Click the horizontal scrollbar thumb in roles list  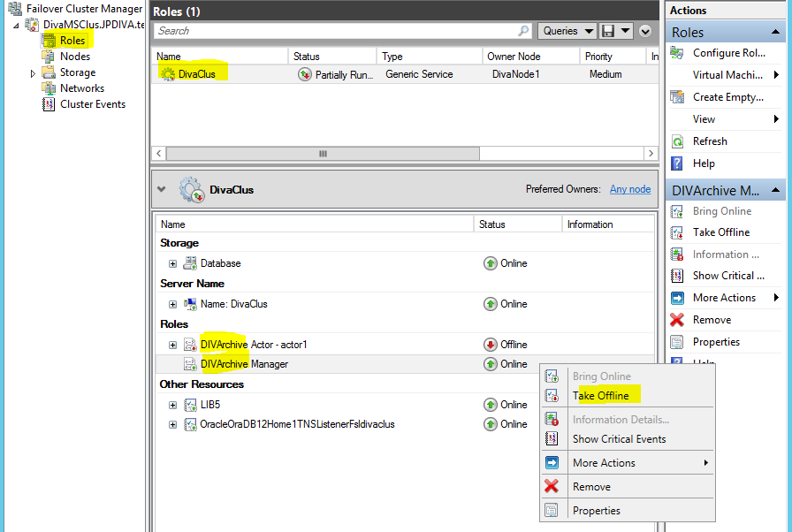(x=323, y=154)
